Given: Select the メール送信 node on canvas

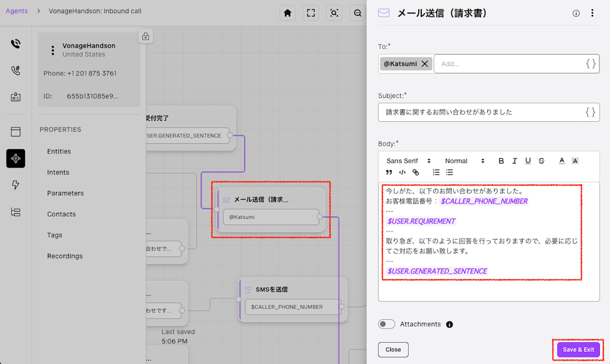Looking at the screenshot, I should pyautogui.click(x=271, y=210).
